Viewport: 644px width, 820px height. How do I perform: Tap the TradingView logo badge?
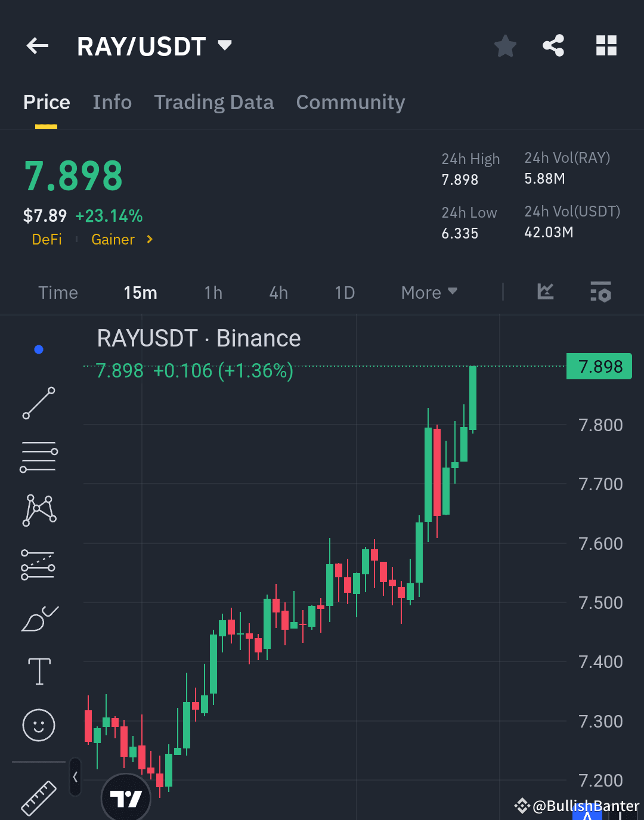(x=126, y=798)
